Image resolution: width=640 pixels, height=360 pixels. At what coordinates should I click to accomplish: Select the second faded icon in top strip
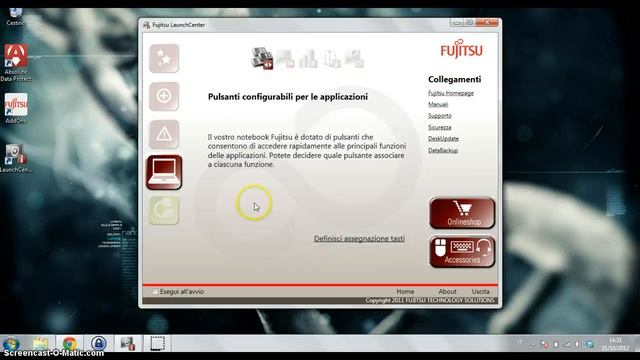click(285, 59)
